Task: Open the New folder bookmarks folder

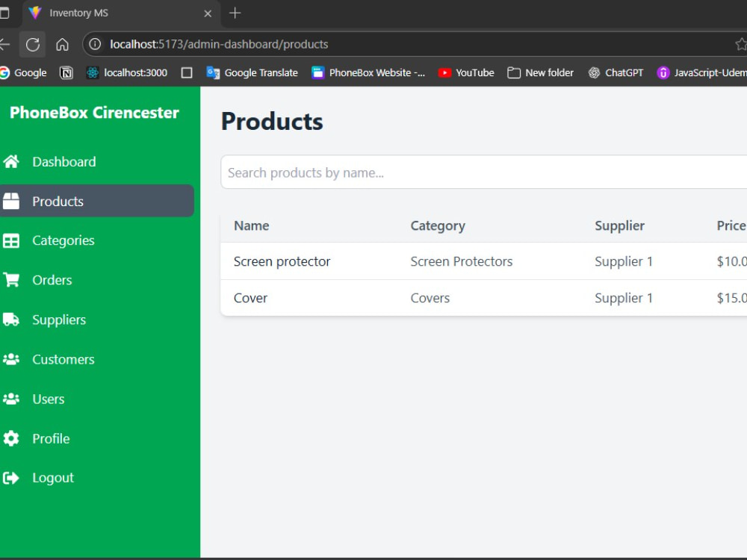Action: coord(540,73)
